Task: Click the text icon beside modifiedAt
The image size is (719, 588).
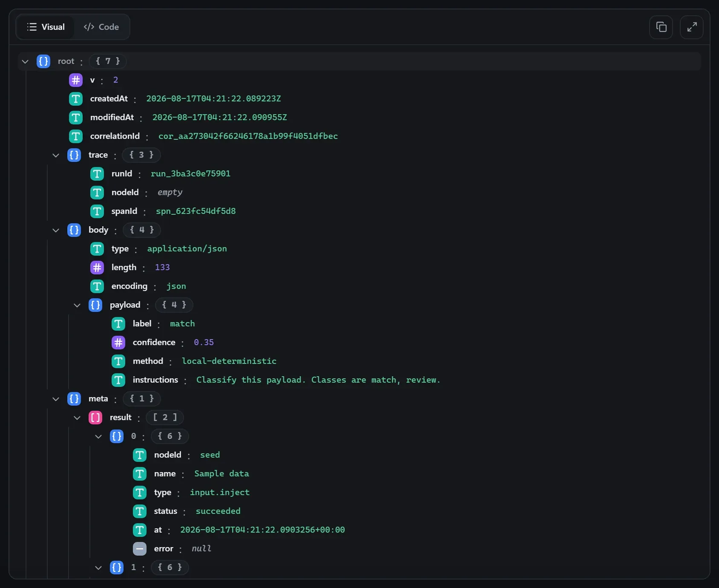Action: coord(76,118)
